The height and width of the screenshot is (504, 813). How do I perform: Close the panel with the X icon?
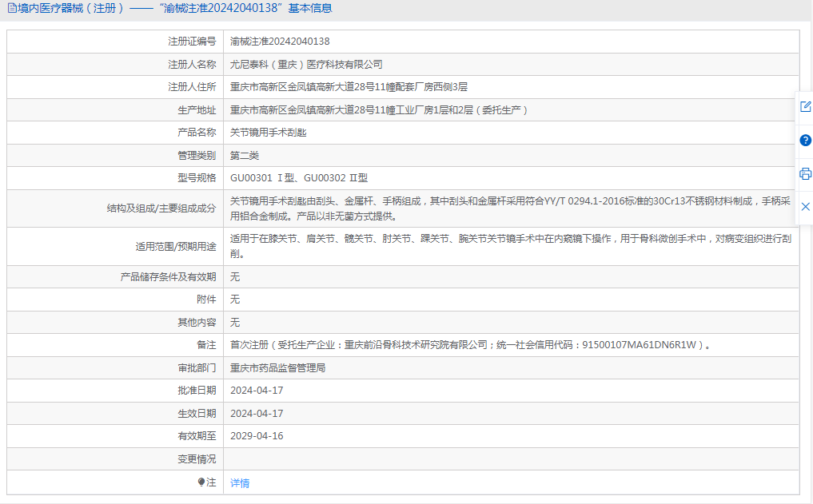(805, 207)
